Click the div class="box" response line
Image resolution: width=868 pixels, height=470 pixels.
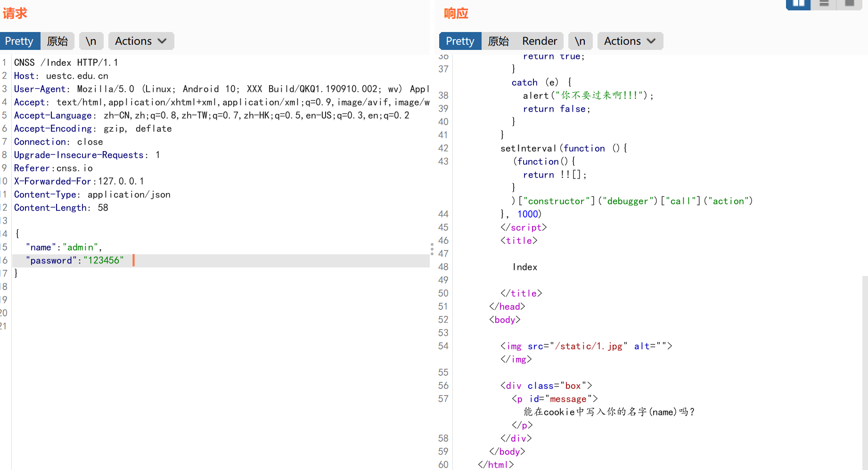click(x=546, y=386)
